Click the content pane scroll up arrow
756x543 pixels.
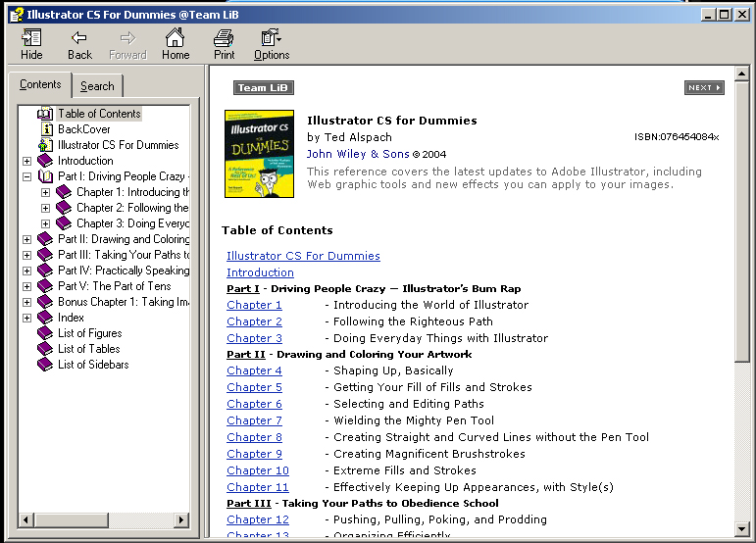click(x=741, y=74)
